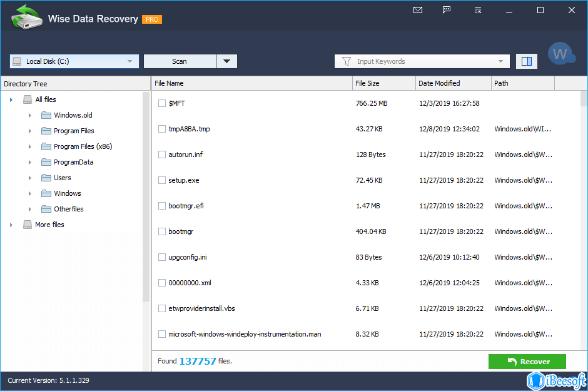Click the ProgramData folder icon

click(46, 162)
